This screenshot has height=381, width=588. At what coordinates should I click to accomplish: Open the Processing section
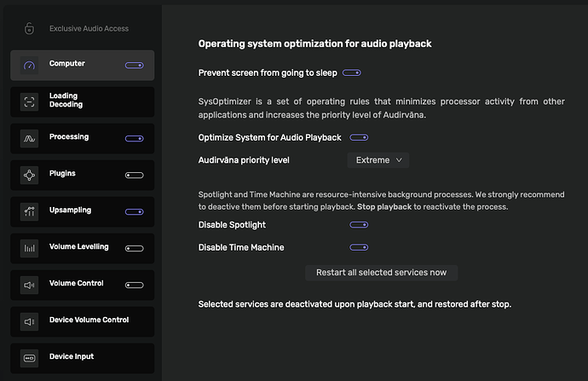point(83,138)
